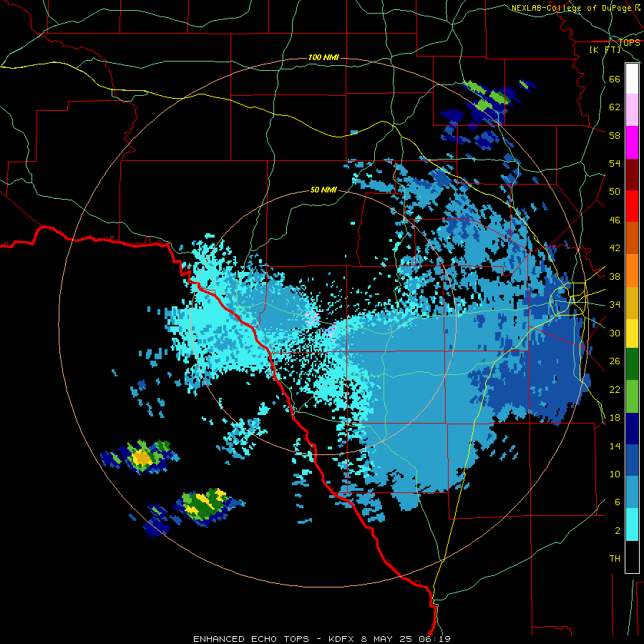
Task: Click the light pink legend swatch
Action: 632,110
